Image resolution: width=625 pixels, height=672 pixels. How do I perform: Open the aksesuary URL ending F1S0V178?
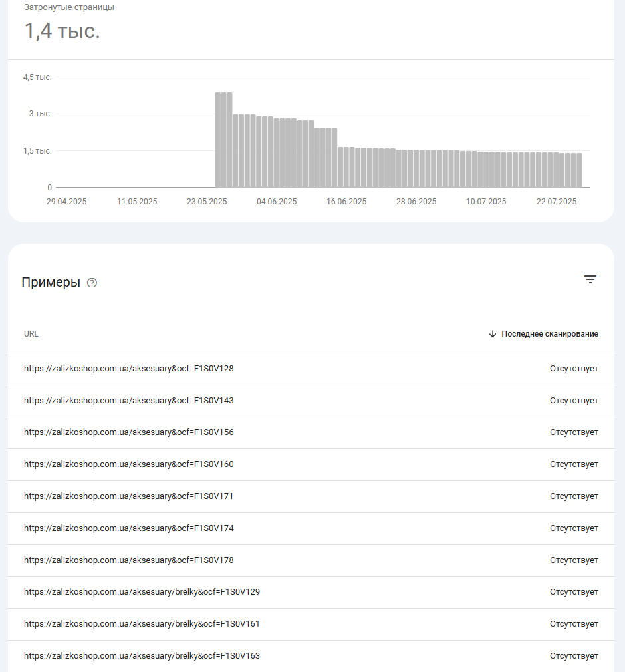click(129, 560)
